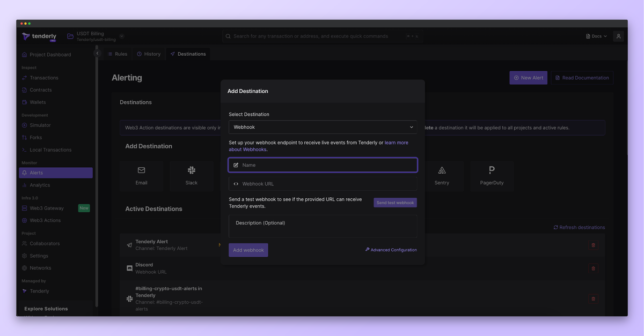Click the New Alert button
The height and width of the screenshot is (336, 644).
pos(528,77)
